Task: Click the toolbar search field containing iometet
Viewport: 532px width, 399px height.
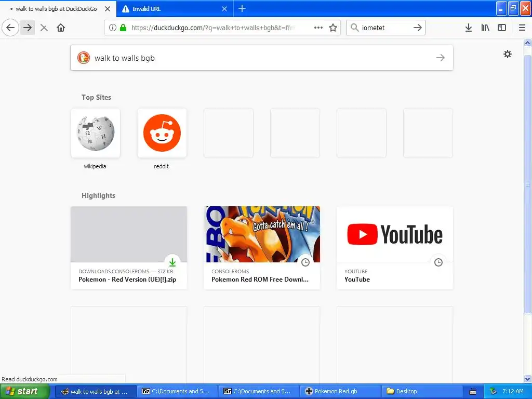Action: pyautogui.click(x=385, y=28)
